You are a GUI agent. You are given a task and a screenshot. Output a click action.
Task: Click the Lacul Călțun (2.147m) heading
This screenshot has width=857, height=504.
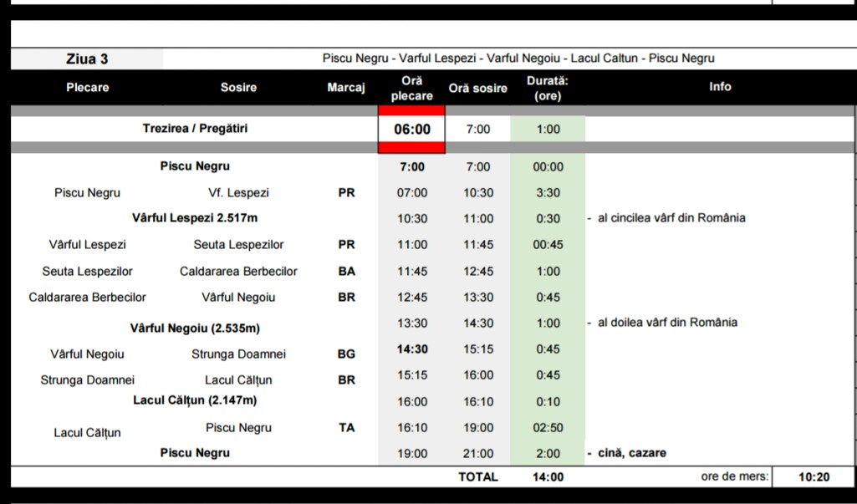tap(195, 400)
